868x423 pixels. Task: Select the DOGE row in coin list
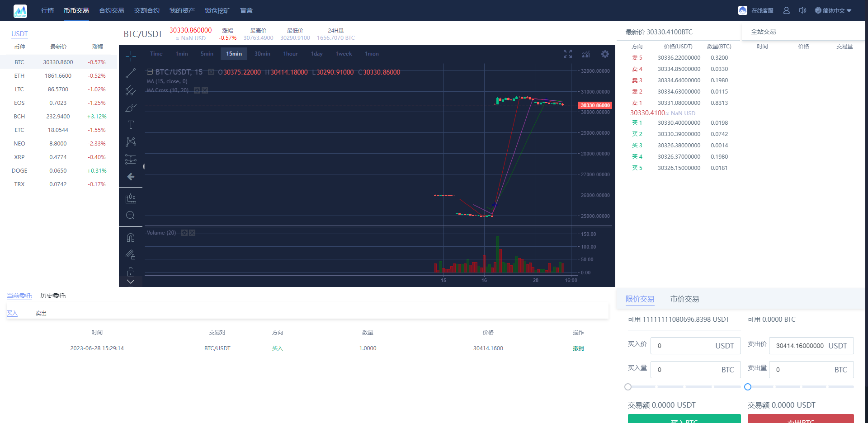tap(59, 171)
